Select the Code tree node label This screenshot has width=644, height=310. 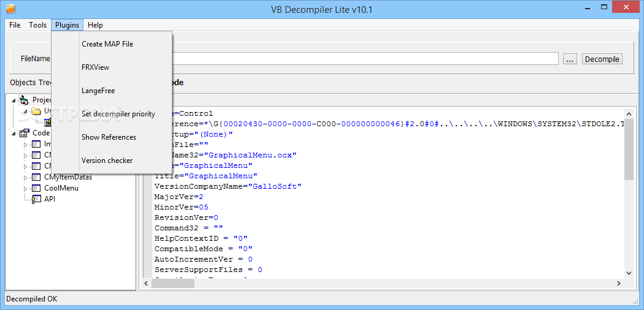(41, 133)
